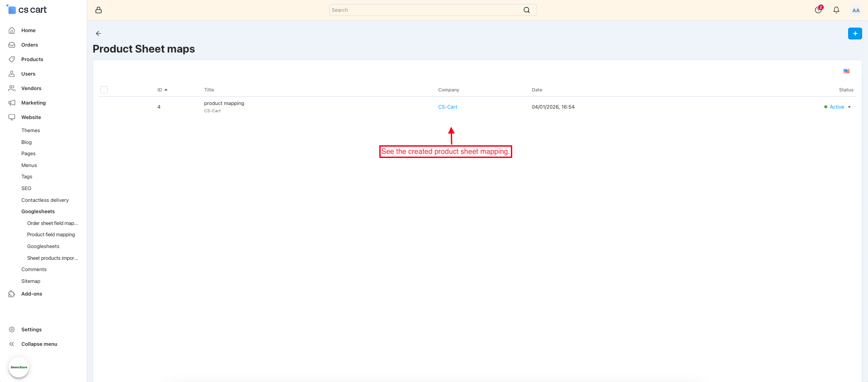This screenshot has width=868, height=382.
Task: Click the Date column header
Action: (537, 90)
